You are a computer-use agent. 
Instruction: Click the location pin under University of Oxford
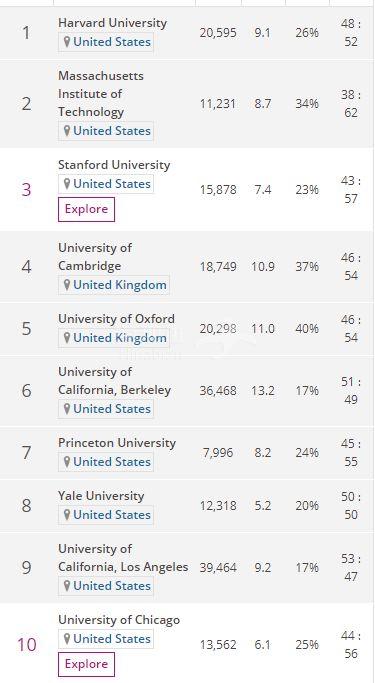[x=67, y=338]
